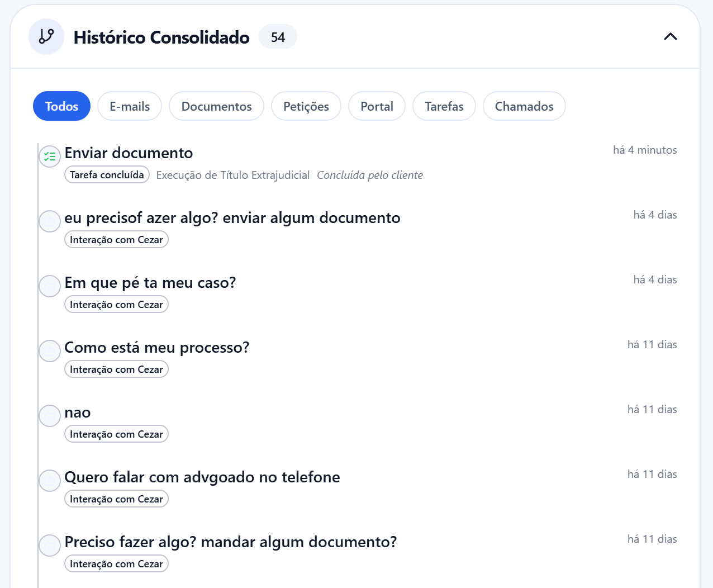The image size is (713, 588).
Task: Click 'há 11 dias' beside the 'nao' entry
Action: (x=652, y=409)
